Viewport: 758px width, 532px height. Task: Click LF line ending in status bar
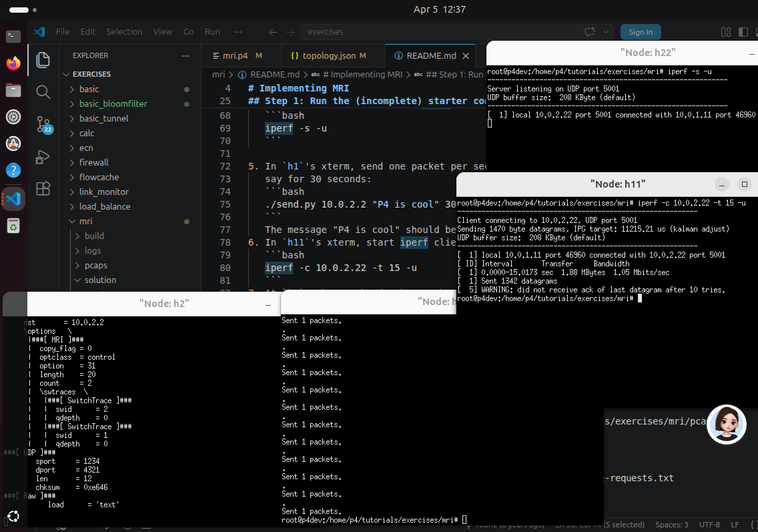[735, 525]
